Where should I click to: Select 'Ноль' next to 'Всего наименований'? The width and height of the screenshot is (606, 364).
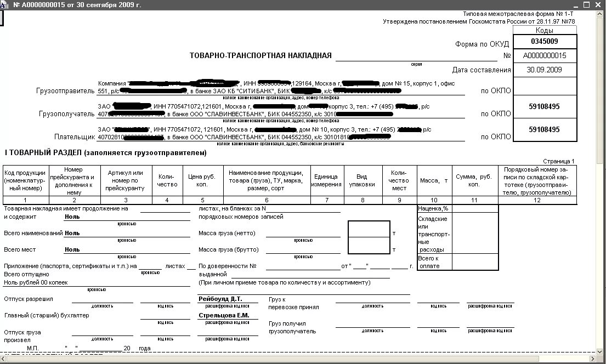72,234
